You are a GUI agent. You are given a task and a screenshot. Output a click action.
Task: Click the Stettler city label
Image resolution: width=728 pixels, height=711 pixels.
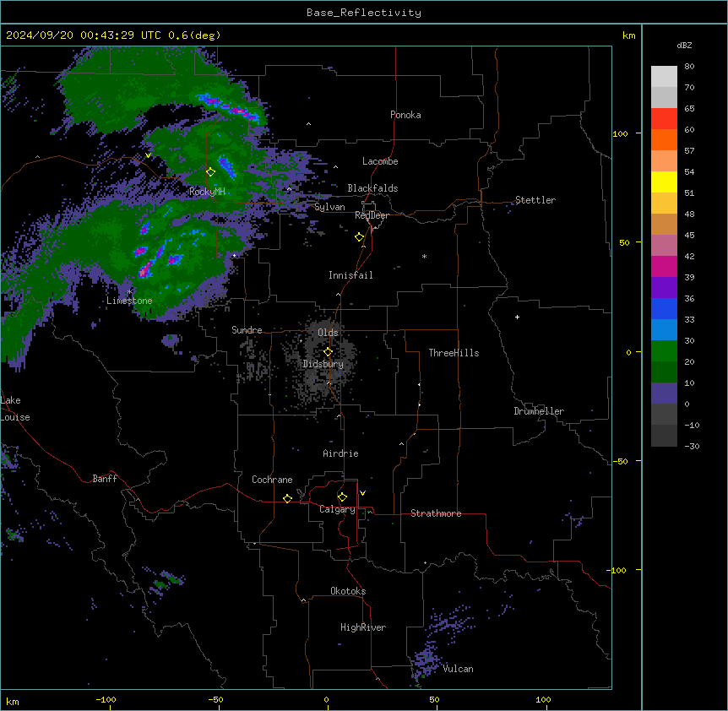click(x=535, y=200)
